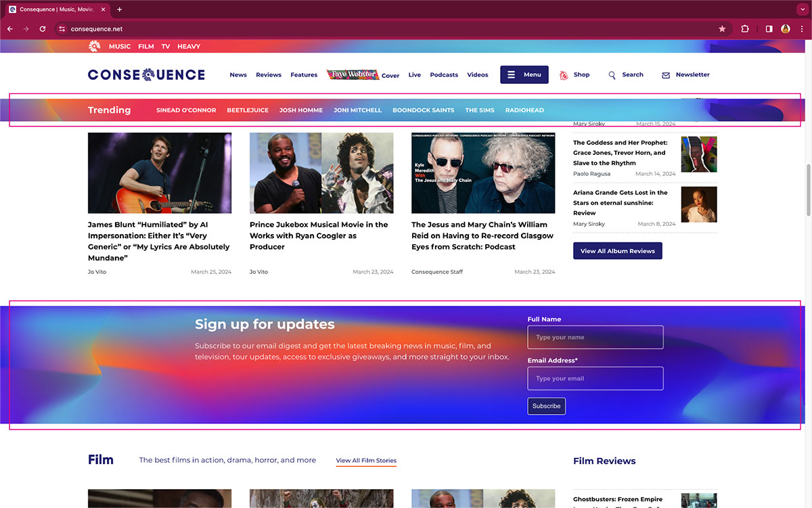Open the News navigation link
Screen dimensions: 812x508
pyautogui.click(x=238, y=75)
